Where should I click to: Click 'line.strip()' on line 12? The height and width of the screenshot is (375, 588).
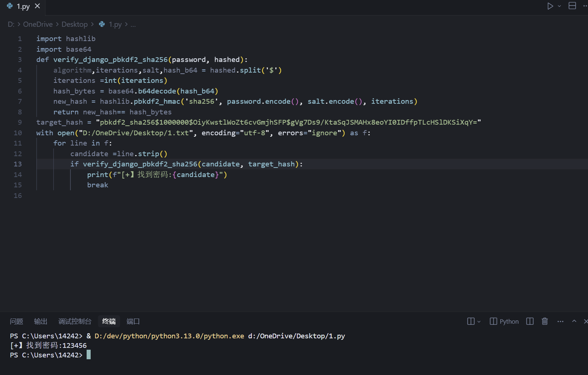point(142,154)
